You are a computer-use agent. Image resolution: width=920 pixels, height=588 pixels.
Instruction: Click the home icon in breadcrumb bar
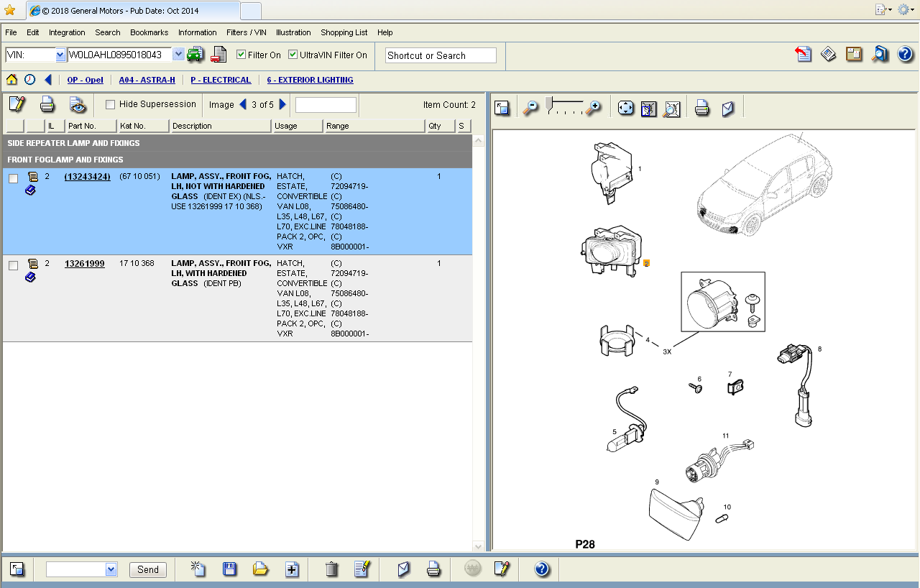coord(11,80)
